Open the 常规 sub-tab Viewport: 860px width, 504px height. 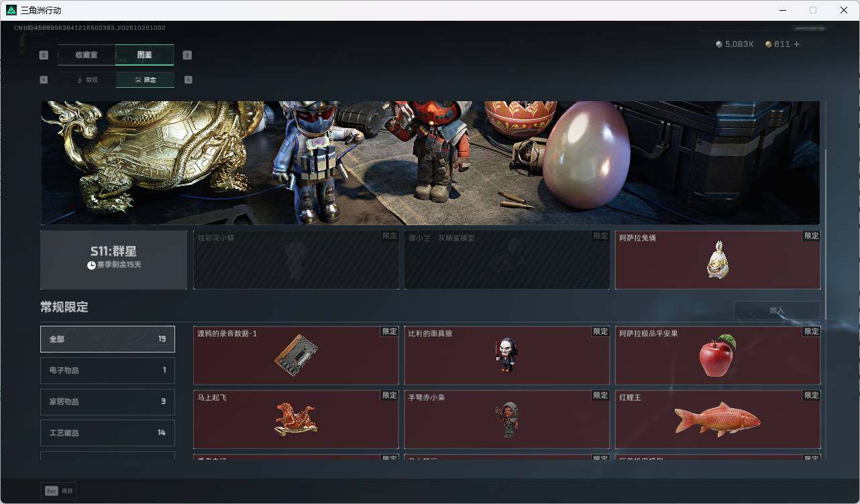tap(87, 80)
